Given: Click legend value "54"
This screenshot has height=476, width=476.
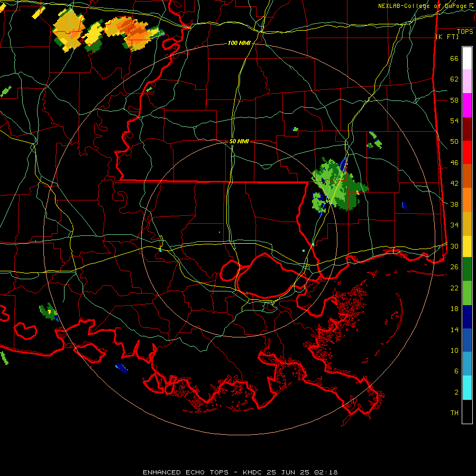Looking at the screenshot, I should 454,121.
